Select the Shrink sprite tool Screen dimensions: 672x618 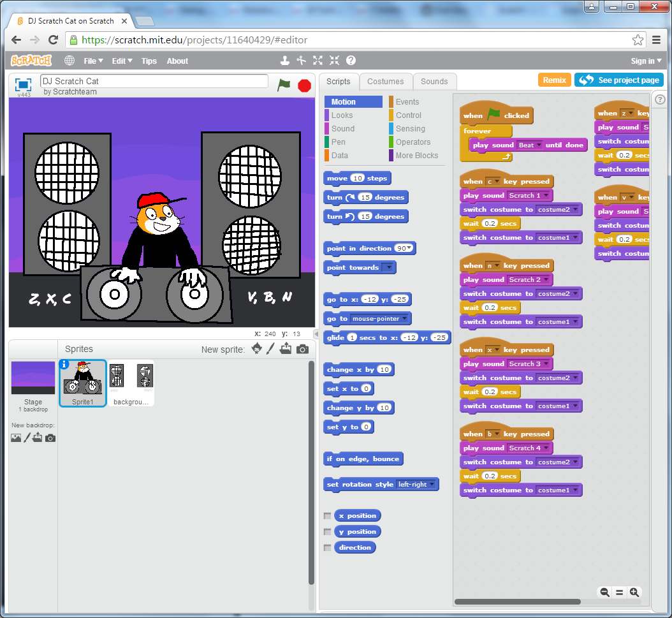tap(334, 61)
